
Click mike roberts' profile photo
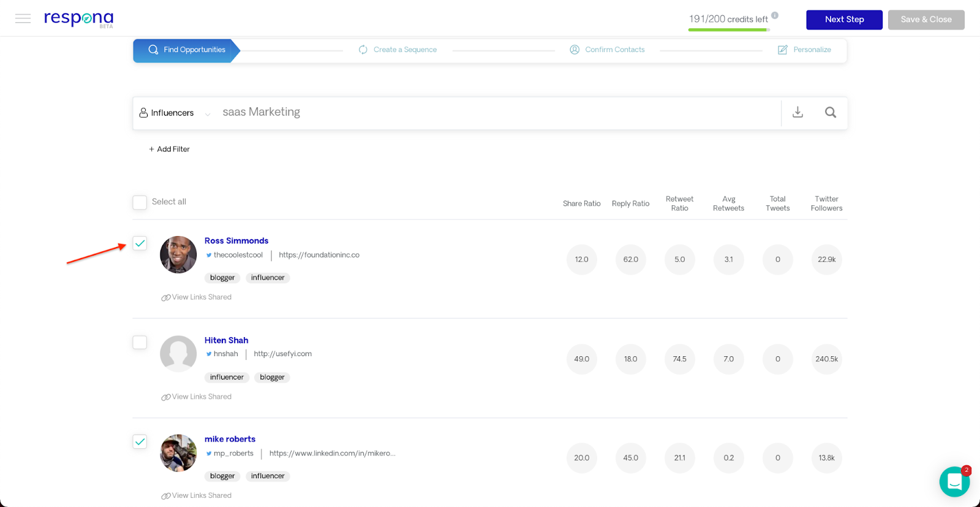tap(178, 453)
